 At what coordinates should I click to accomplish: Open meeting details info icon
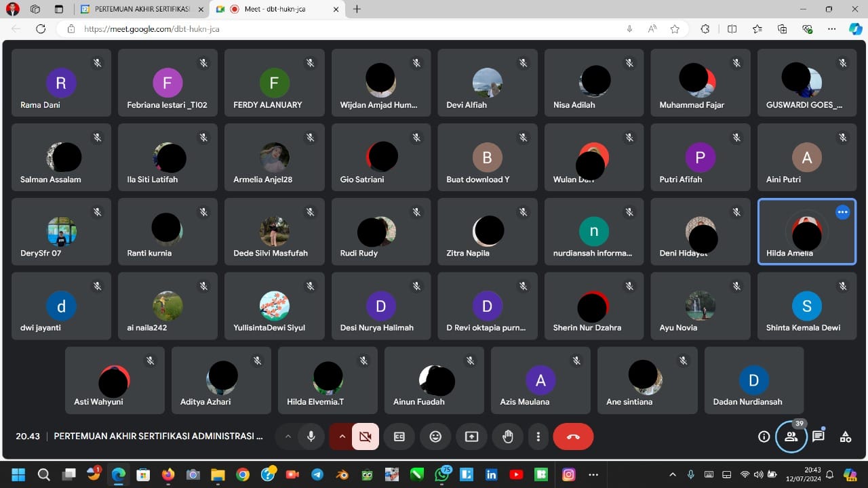[764, 436]
